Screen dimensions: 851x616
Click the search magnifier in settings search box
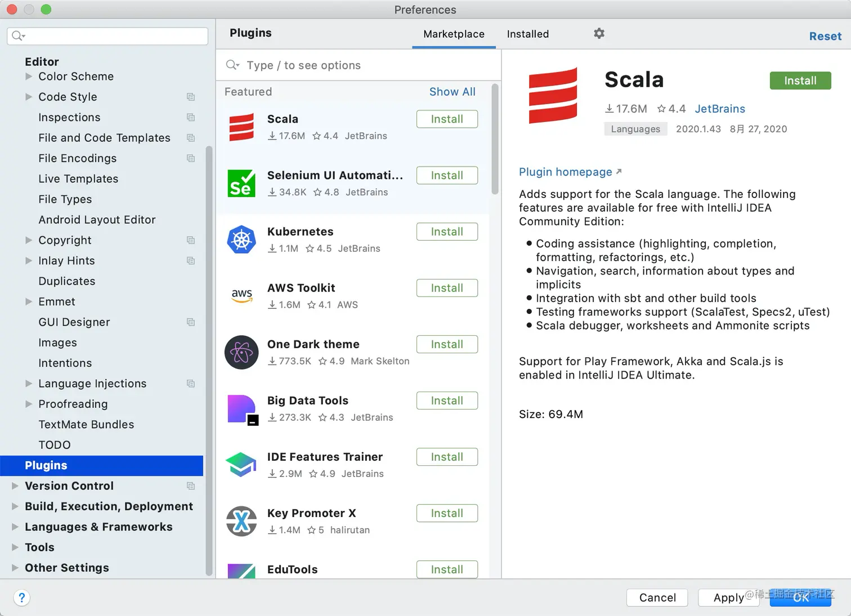18,36
